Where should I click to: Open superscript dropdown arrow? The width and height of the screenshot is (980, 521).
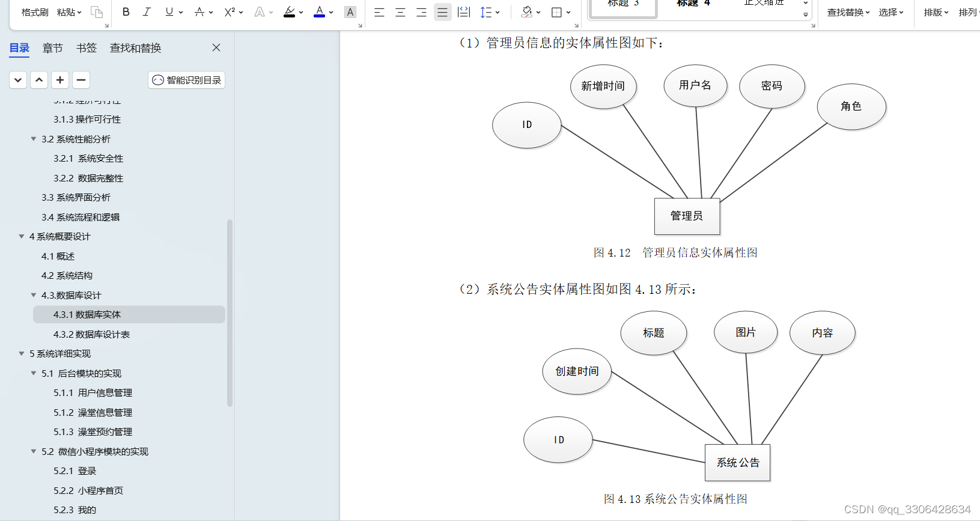click(241, 13)
